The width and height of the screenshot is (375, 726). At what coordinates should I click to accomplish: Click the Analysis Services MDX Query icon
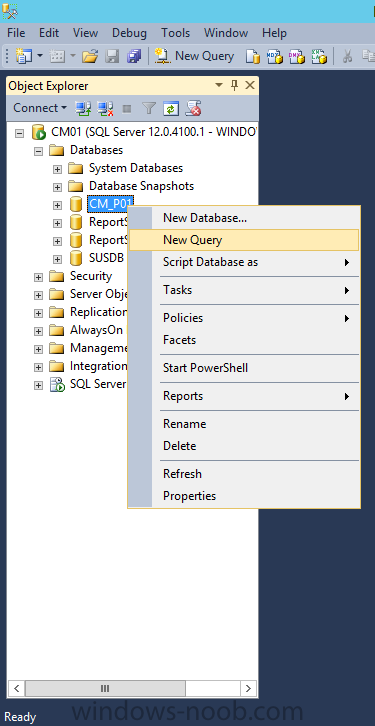[x=274, y=56]
